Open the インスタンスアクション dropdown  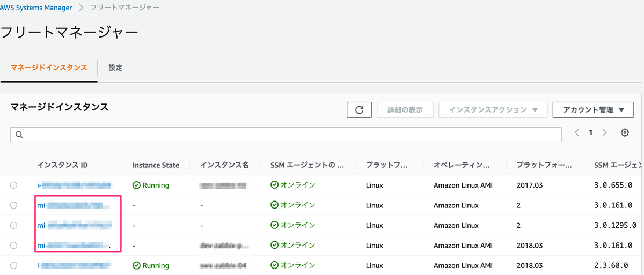click(x=493, y=109)
